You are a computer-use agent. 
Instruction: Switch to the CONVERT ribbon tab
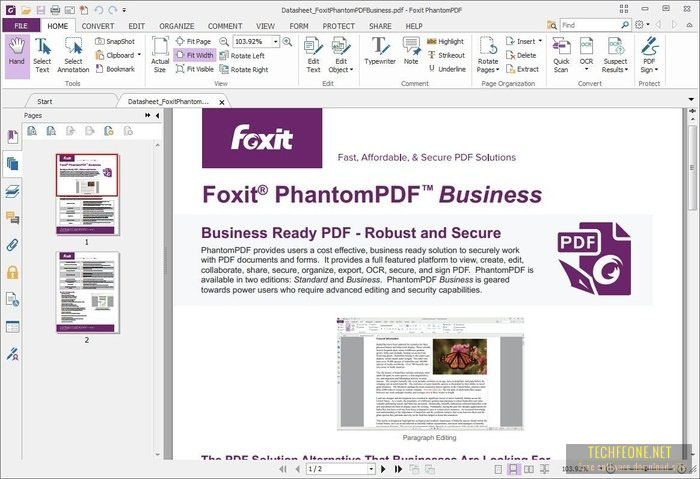(98, 26)
